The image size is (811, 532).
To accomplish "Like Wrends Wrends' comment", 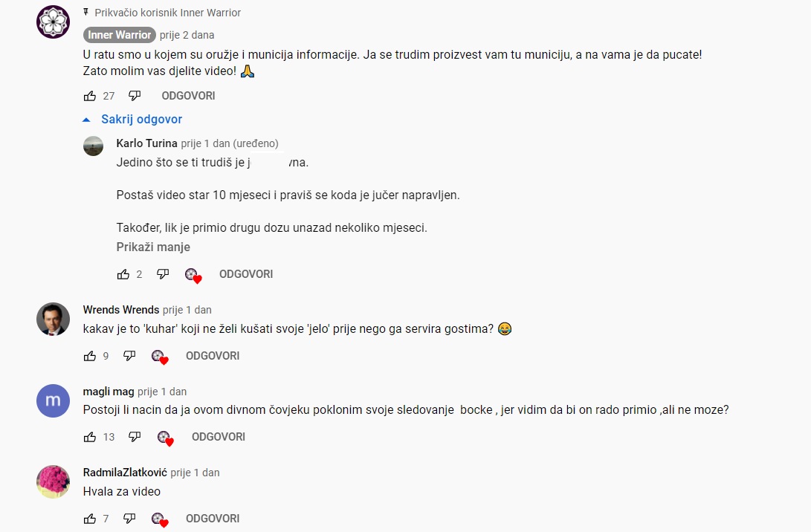I will (x=90, y=356).
